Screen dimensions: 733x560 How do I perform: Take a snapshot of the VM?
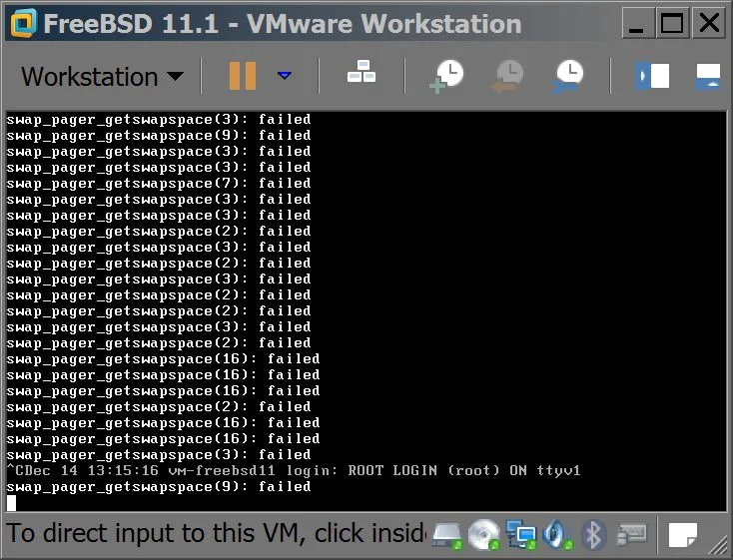coord(446,76)
